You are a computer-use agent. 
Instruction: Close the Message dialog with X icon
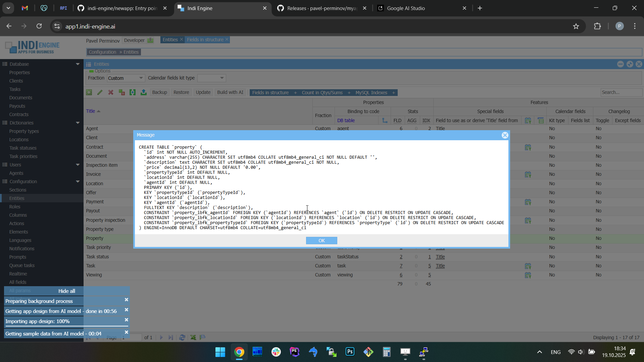point(505,135)
